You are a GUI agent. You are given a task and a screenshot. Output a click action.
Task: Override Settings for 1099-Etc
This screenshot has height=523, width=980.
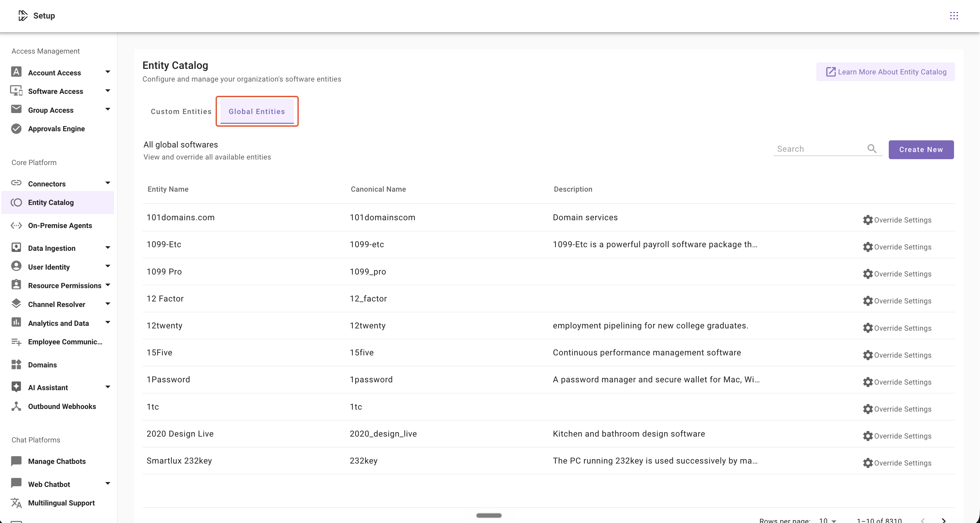pos(897,247)
